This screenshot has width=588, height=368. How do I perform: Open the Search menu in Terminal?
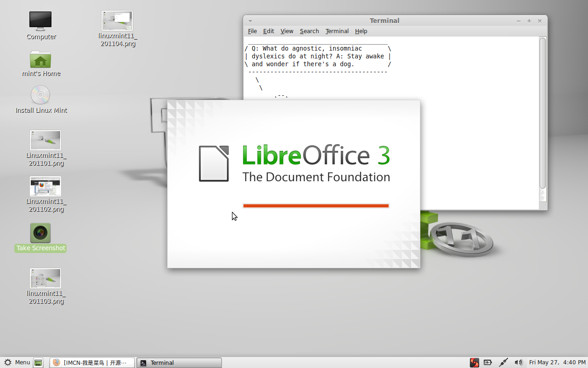[x=309, y=31]
